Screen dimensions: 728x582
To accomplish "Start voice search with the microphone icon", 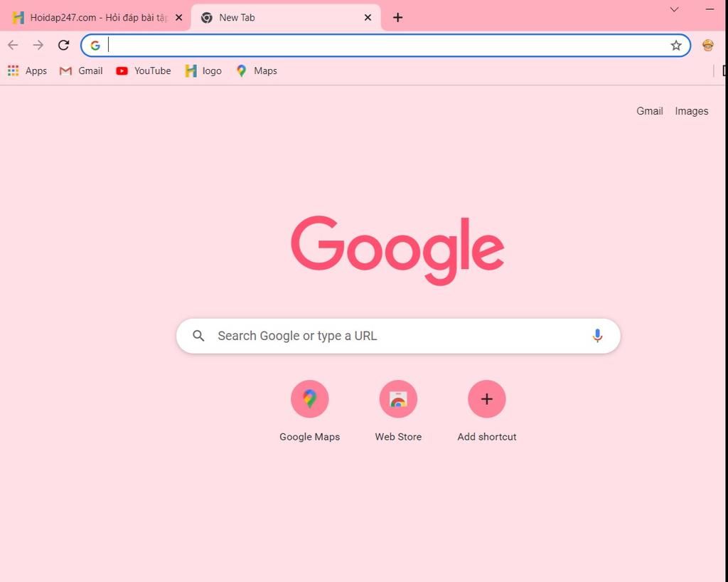I will pyautogui.click(x=597, y=335).
